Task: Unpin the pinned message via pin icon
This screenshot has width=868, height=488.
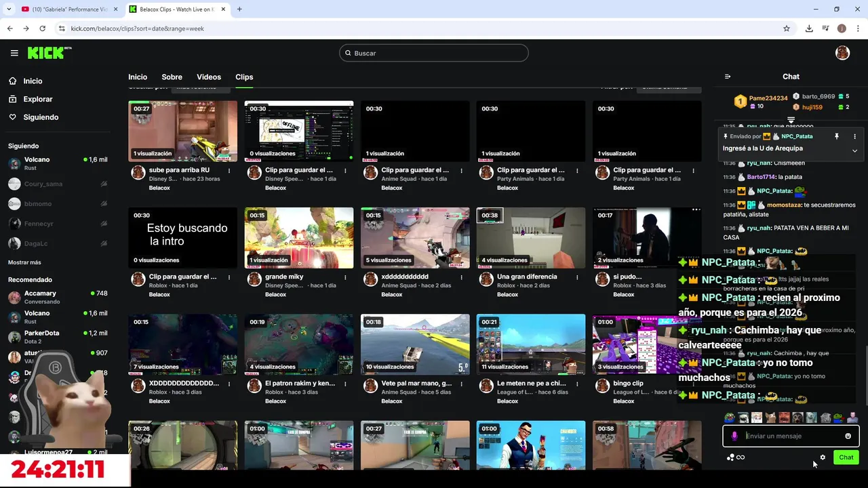Action: [837, 136]
